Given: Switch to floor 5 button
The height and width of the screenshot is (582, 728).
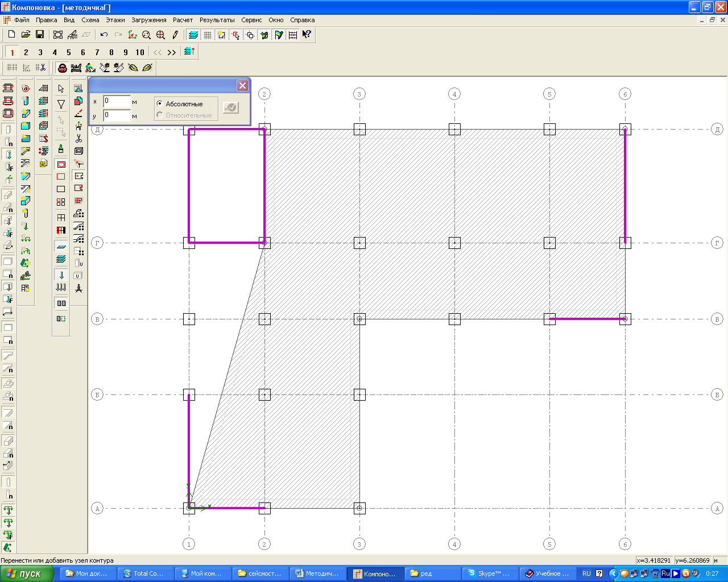Looking at the screenshot, I should [x=69, y=52].
